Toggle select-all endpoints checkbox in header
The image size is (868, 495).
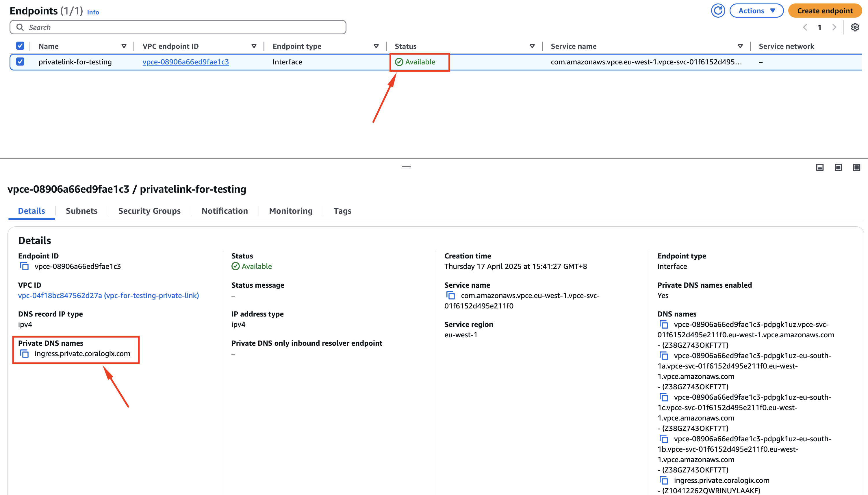21,46
